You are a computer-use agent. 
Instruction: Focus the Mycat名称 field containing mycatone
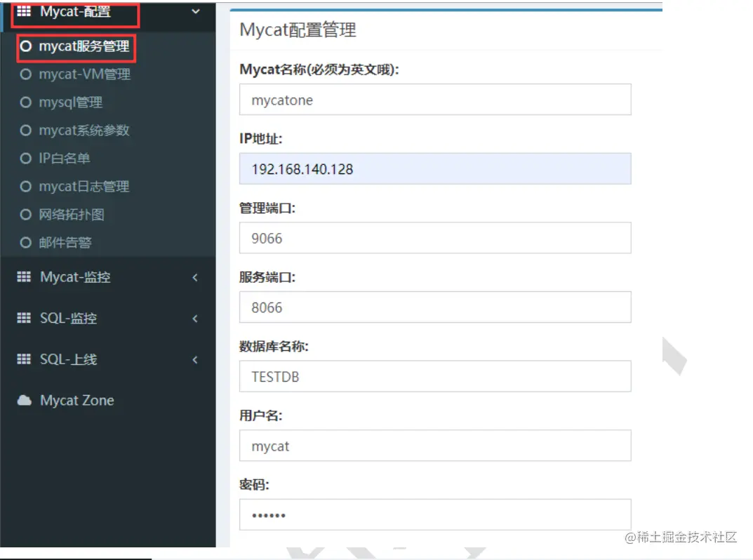pyautogui.click(x=435, y=100)
